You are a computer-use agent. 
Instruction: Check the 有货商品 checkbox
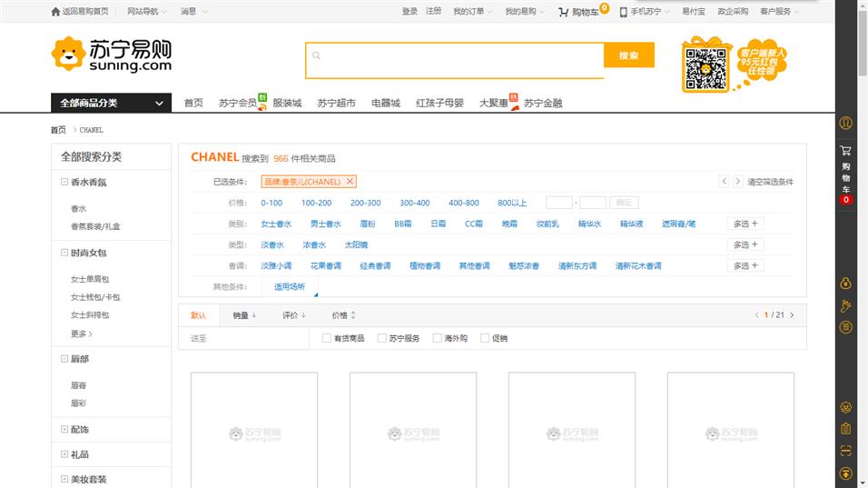tap(327, 338)
